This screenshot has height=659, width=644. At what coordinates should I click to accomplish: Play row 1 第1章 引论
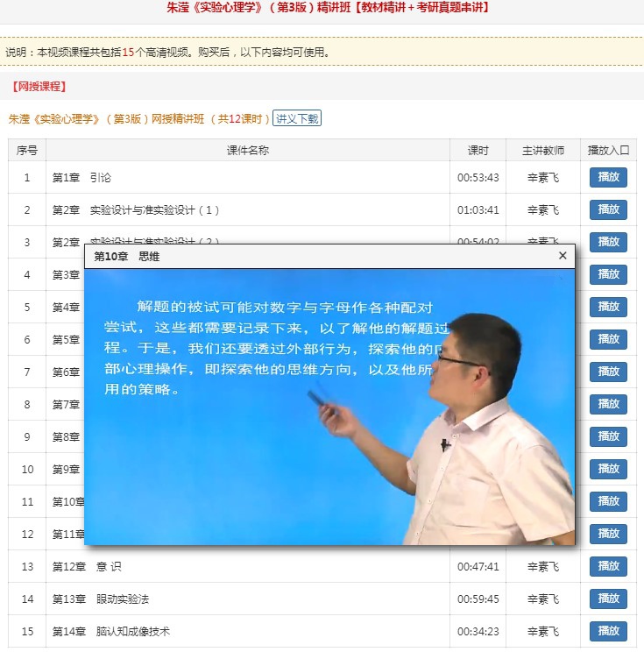click(608, 177)
